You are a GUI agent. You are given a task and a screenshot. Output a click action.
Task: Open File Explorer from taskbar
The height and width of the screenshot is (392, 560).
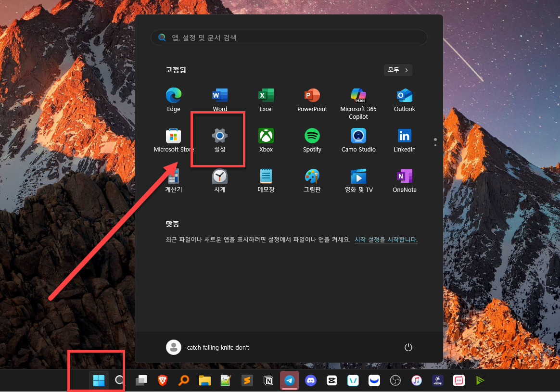point(204,380)
